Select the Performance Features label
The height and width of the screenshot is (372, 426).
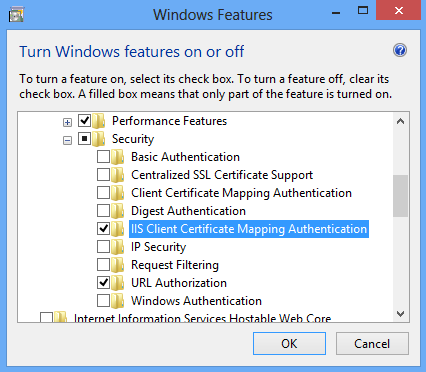[169, 121]
